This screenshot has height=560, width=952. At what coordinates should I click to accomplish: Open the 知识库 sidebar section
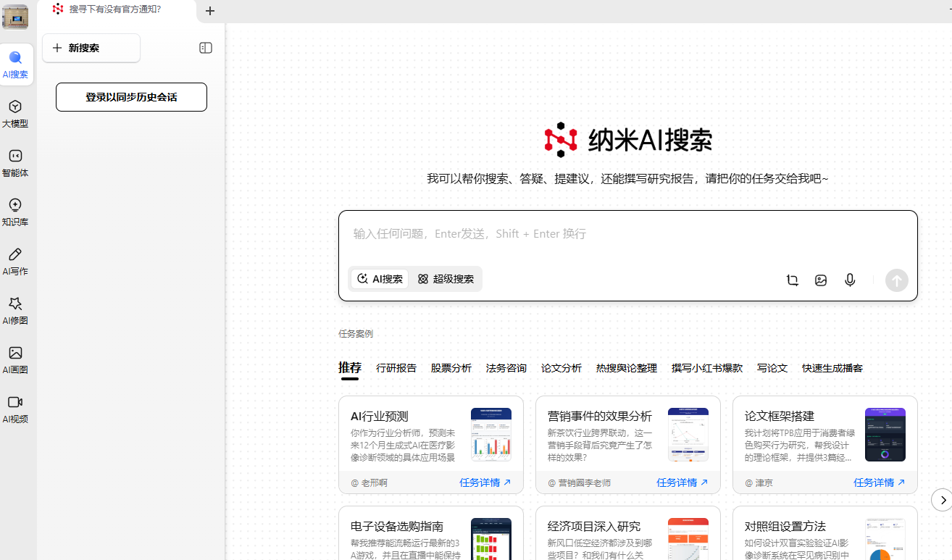[x=15, y=212]
